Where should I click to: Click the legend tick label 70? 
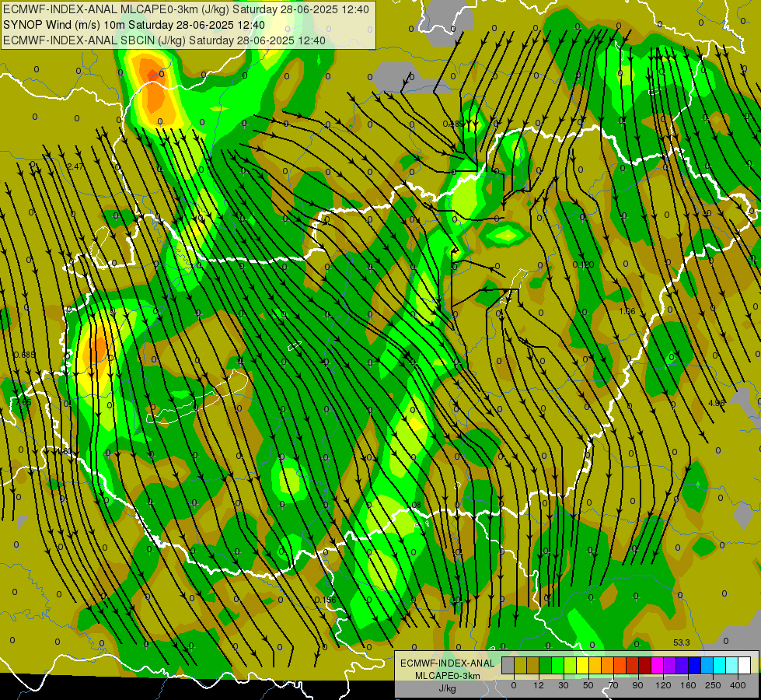(613, 685)
